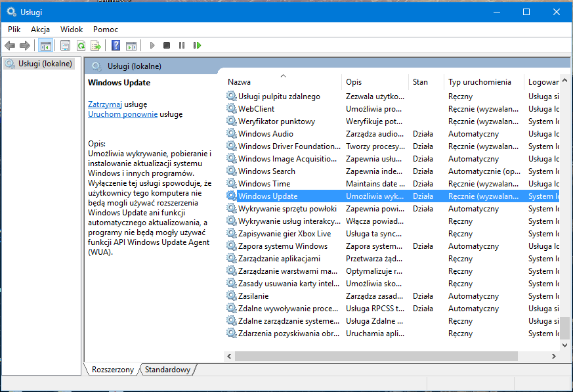
Task: Click the gear icon of Windows Search
Action: tap(231, 171)
